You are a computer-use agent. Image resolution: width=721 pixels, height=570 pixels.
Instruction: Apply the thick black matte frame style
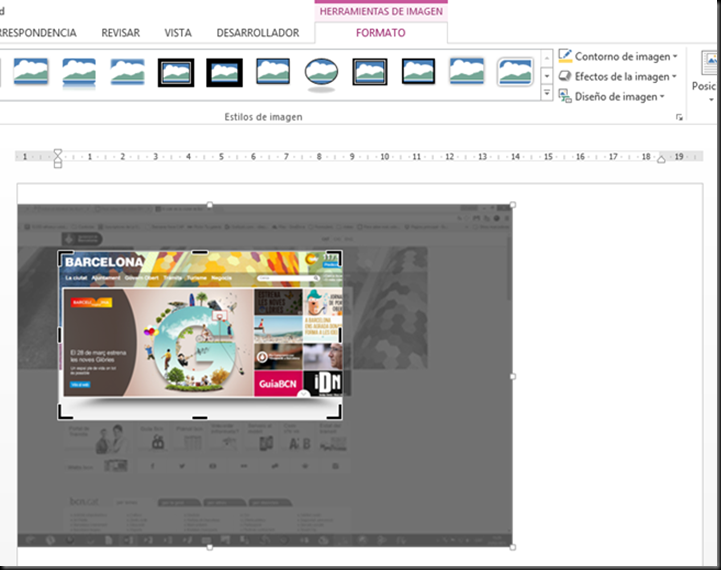pyautogui.click(x=224, y=73)
